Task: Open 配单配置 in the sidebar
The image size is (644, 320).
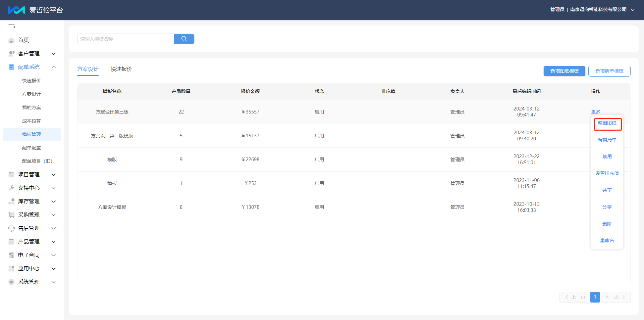Action: 32,148
